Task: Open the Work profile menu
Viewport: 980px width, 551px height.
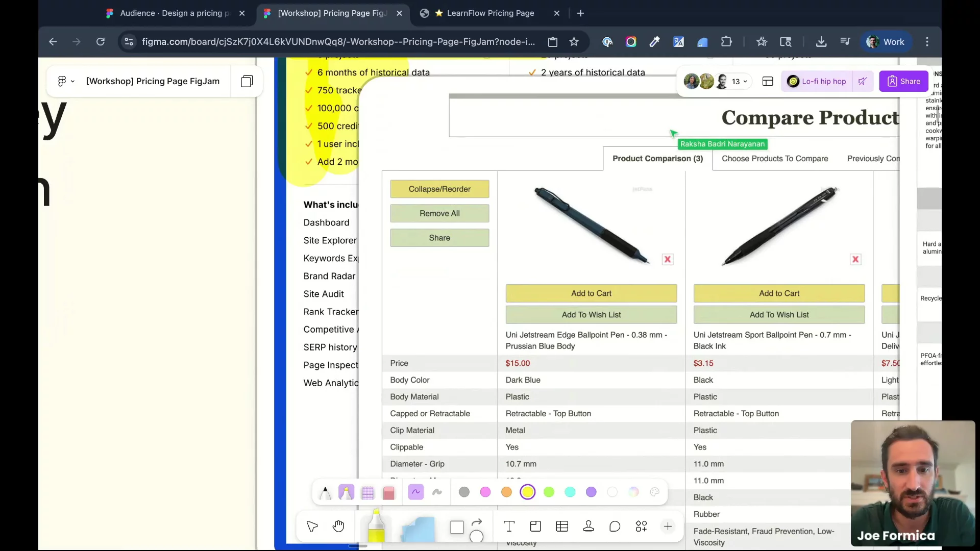Action: pyautogui.click(x=886, y=42)
